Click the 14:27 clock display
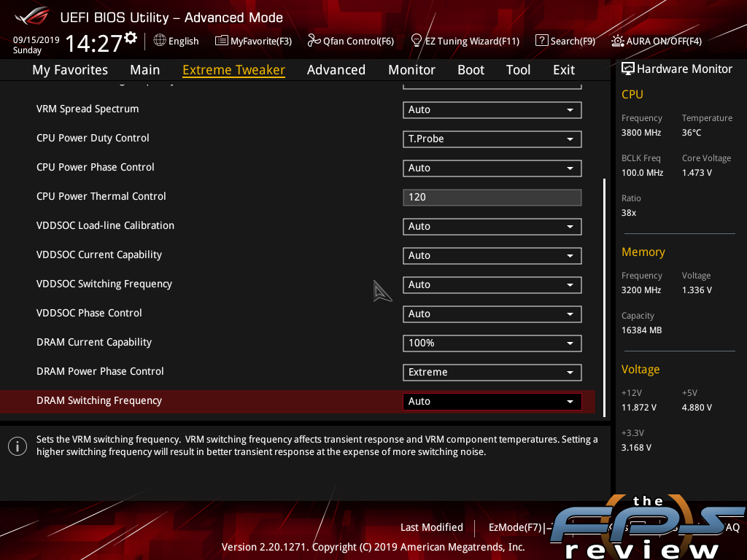This screenshot has height=560, width=747. coord(94,43)
